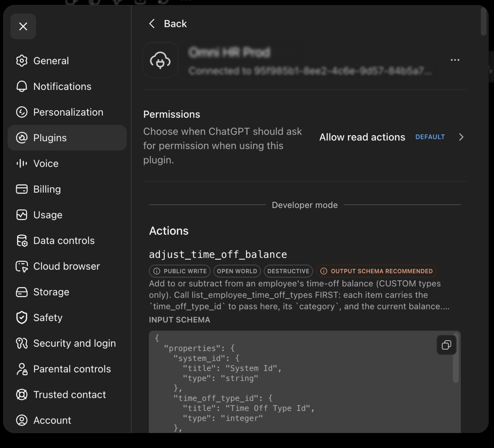
Task: Click the main panel vertical scrollbar
Action: tap(484, 22)
